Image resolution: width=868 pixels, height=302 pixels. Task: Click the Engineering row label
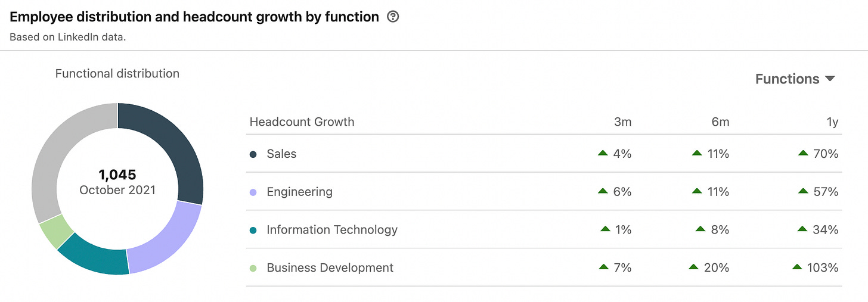pos(299,192)
